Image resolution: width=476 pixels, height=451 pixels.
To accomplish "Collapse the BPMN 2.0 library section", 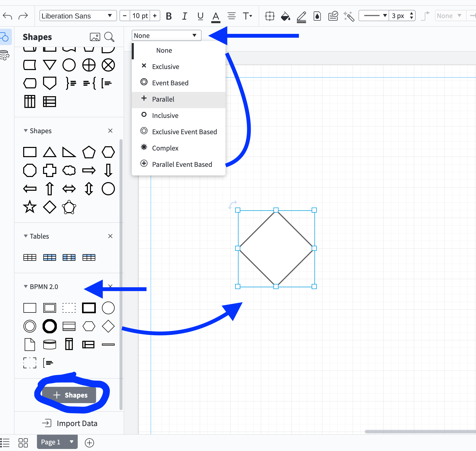I will 26,286.
